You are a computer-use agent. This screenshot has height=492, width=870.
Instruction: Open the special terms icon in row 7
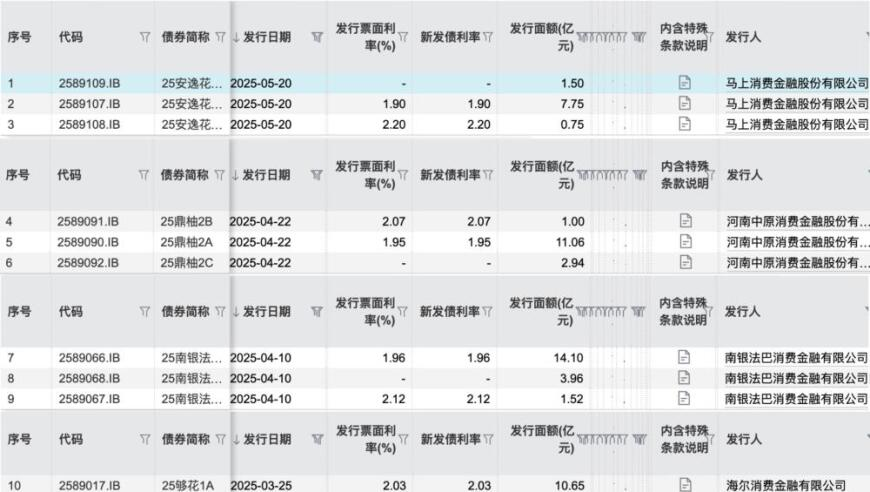point(685,357)
